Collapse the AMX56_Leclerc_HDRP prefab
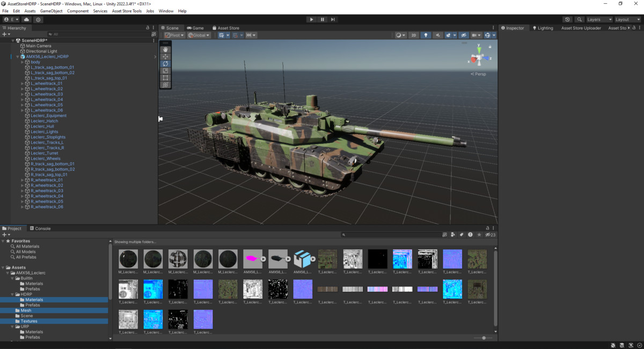Screen dimensions: 644x349 pos(17,57)
